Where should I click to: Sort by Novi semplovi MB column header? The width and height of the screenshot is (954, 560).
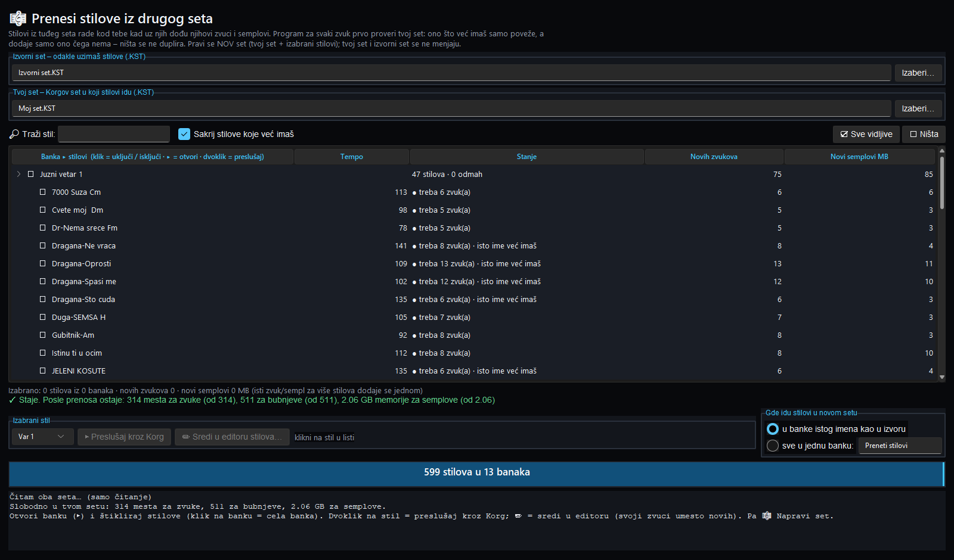859,157
